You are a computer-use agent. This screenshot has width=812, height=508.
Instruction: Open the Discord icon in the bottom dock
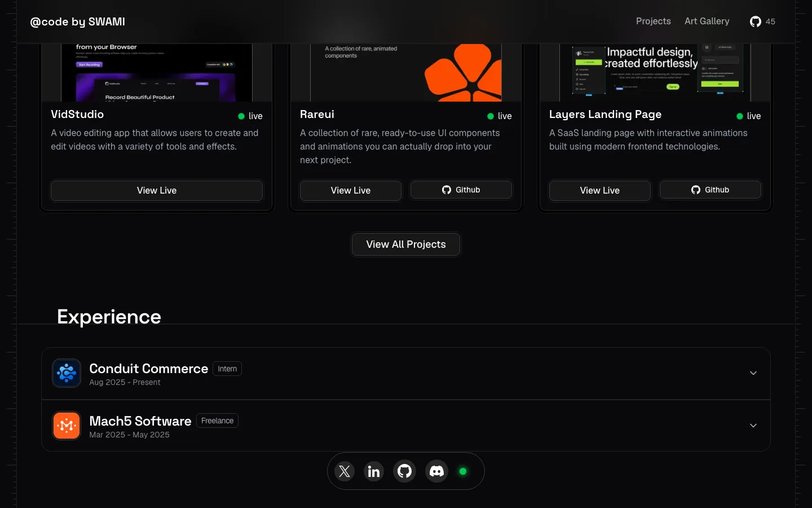click(437, 471)
